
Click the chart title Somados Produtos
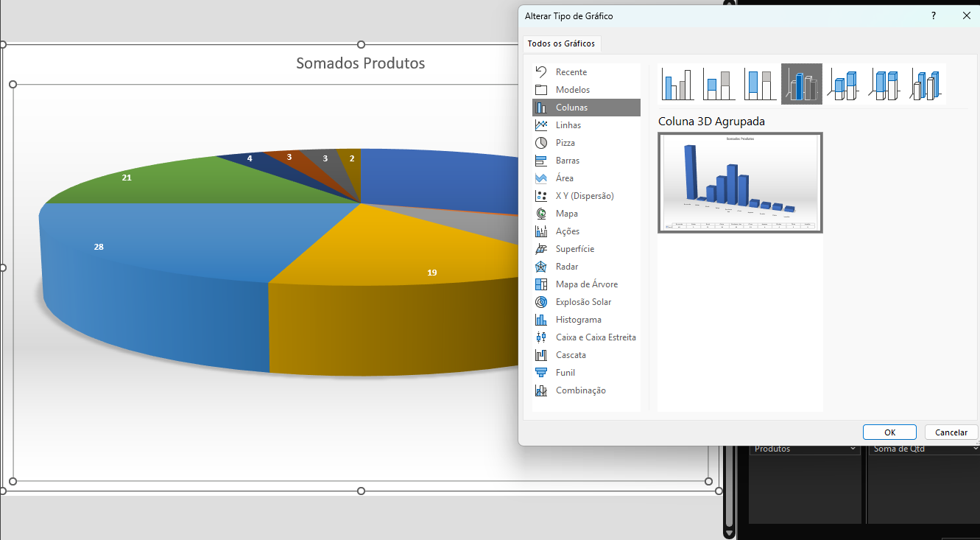coord(361,63)
